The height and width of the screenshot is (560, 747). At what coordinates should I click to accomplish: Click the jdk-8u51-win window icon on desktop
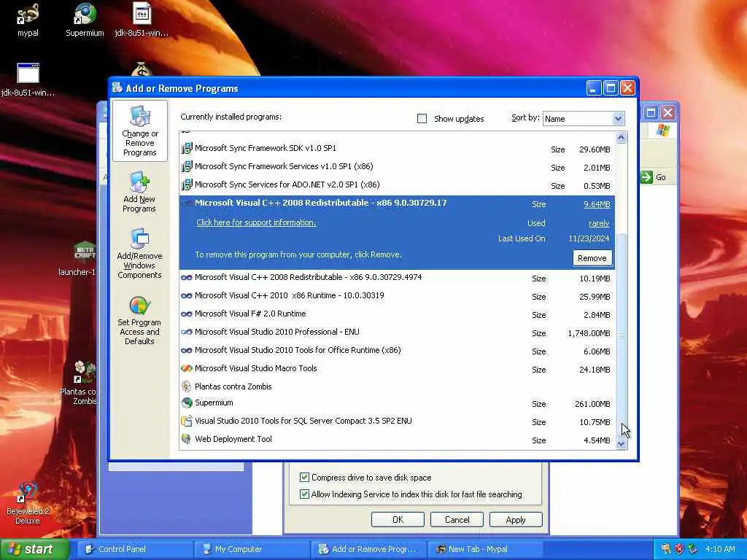tap(28, 80)
